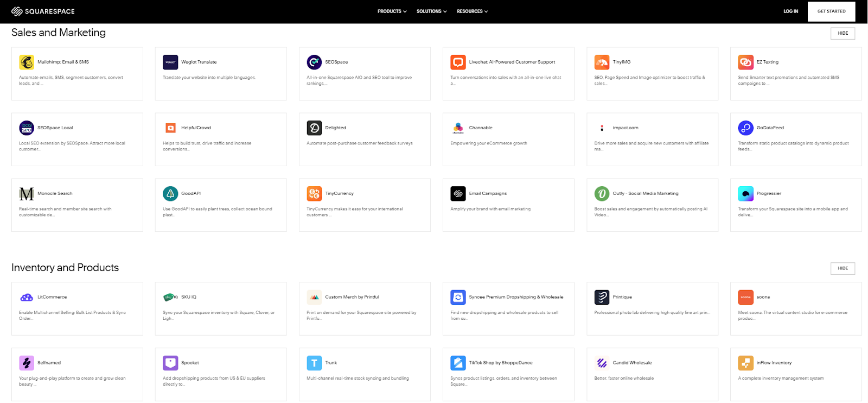Select the Candid Wholesale icon
The width and height of the screenshot is (868, 403).
click(x=602, y=363)
